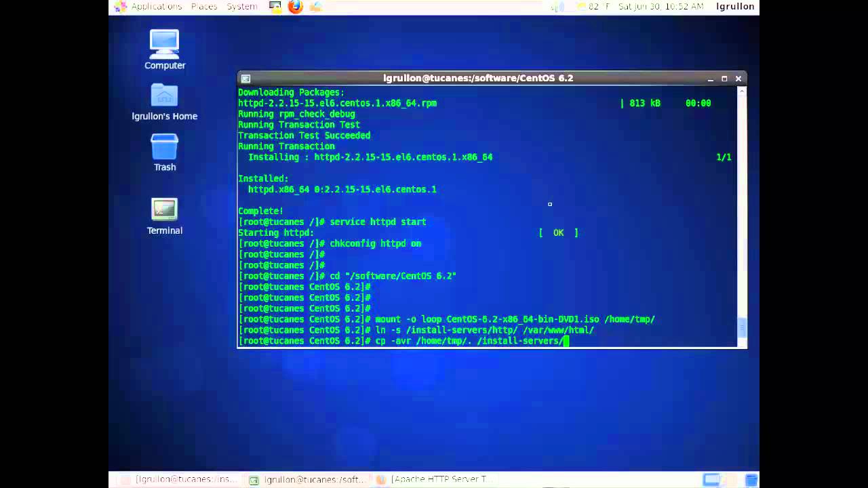Click the 'mount -o loop' command line
This screenshot has width=868, height=488.
446,319
